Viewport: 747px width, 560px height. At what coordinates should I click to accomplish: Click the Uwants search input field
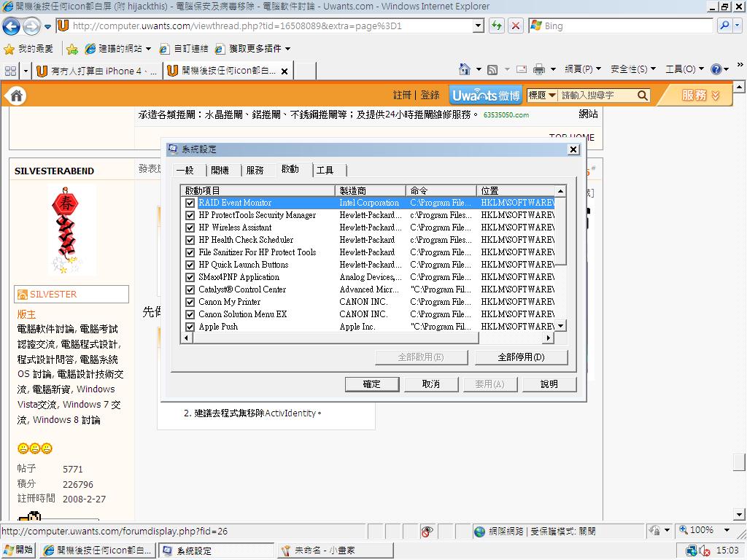click(597, 96)
